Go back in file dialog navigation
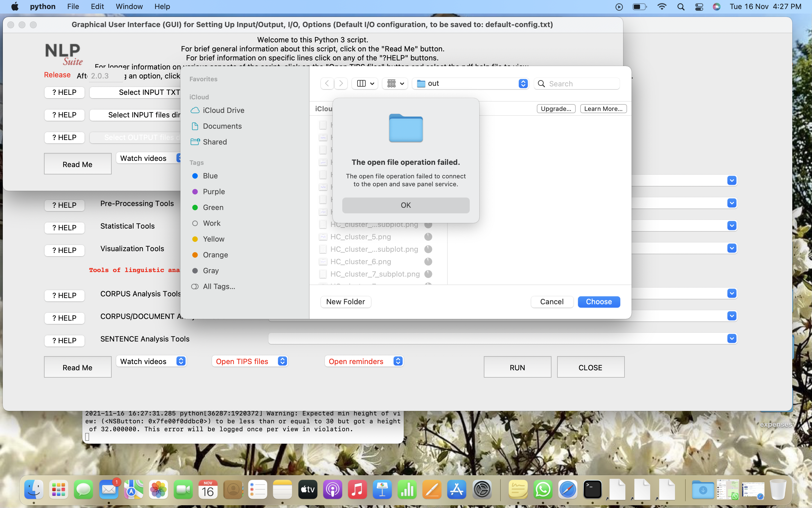Image resolution: width=812 pixels, height=508 pixels. pos(327,83)
